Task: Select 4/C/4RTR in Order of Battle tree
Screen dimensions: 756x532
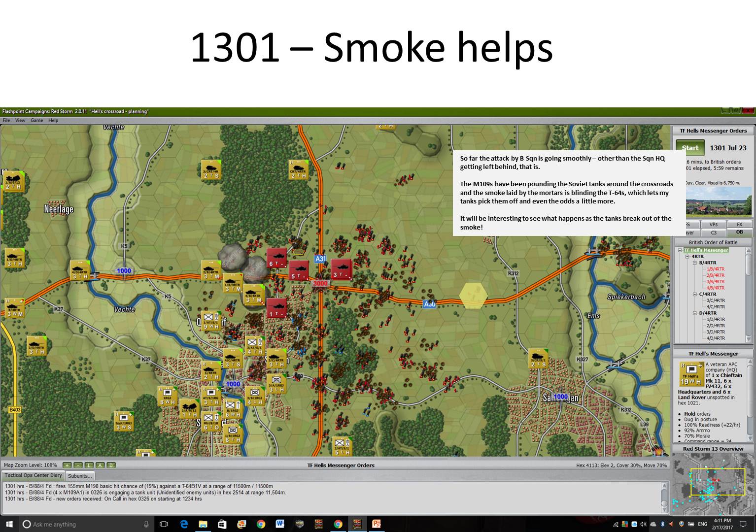Action: coord(716,307)
